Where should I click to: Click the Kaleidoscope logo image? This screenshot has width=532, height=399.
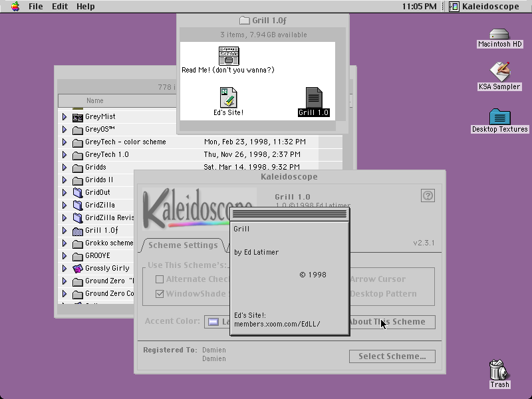click(x=198, y=209)
